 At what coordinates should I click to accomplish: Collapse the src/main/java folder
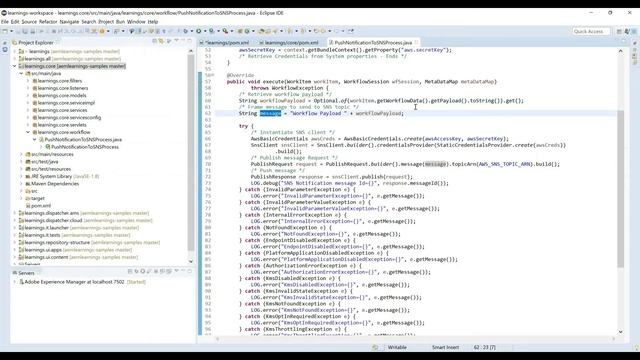pyautogui.click(x=21, y=73)
